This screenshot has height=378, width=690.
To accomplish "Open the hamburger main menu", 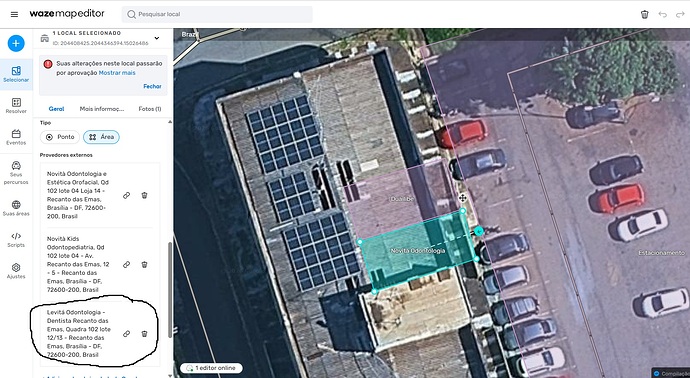I will click(14, 14).
